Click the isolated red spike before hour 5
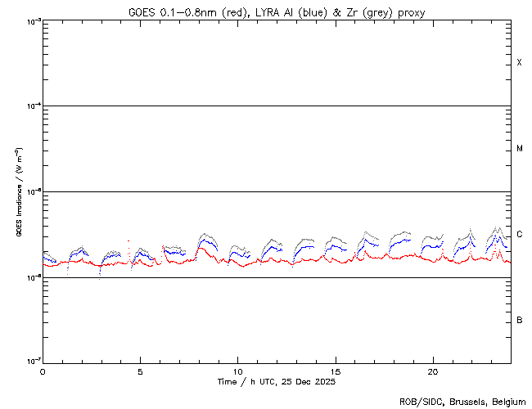This screenshot has width=532, height=409. click(x=128, y=242)
